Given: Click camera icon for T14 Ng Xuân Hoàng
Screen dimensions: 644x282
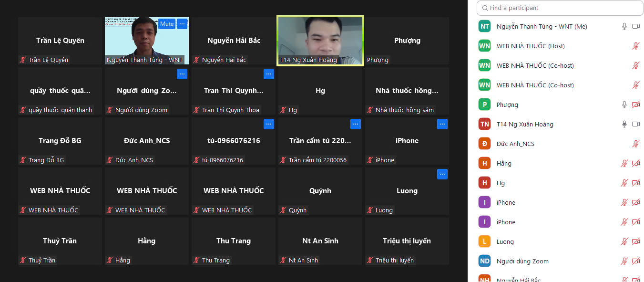Looking at the screenshot, I should point(635,125).
